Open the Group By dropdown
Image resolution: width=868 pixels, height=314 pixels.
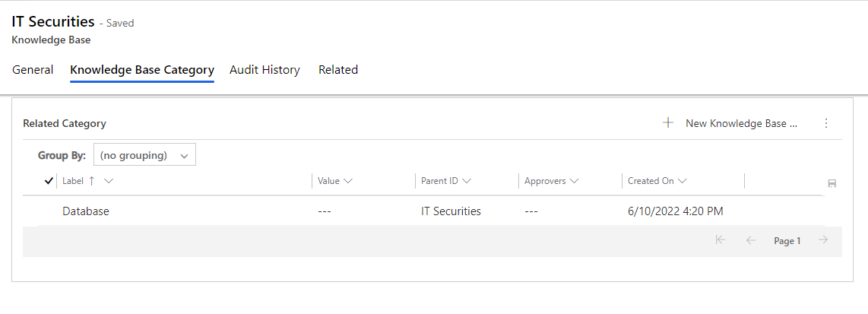[144, 156]
